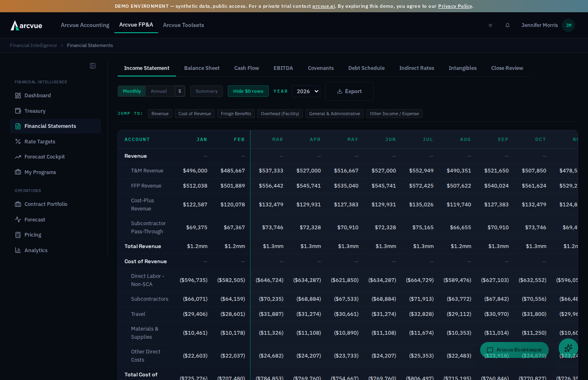Image resolution: width=588 pixels, height=380 pixels.
Task: Toggle the $ units button
Action: 180,91
